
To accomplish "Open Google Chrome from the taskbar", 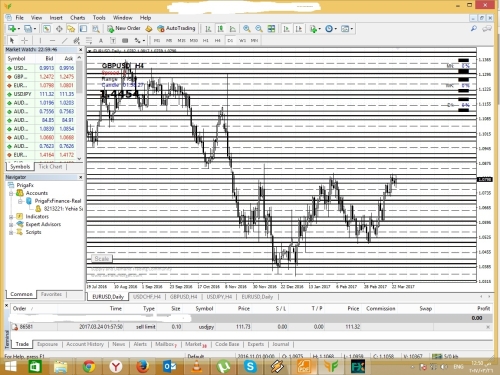I will tap(89, 367).
